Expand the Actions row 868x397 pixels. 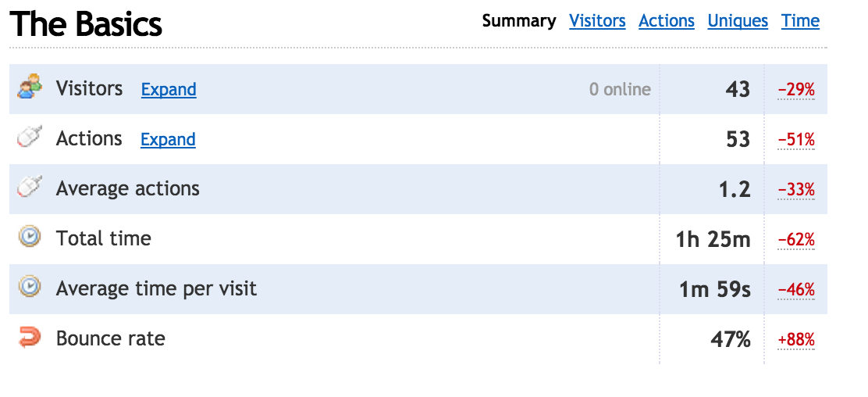(x=169, y=139)
